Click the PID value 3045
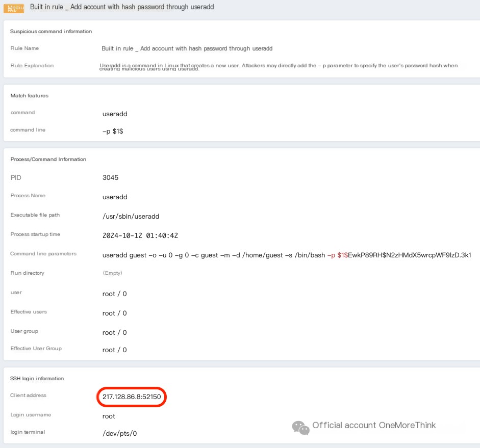Screen dimensions: 480x448 [110, 178]
